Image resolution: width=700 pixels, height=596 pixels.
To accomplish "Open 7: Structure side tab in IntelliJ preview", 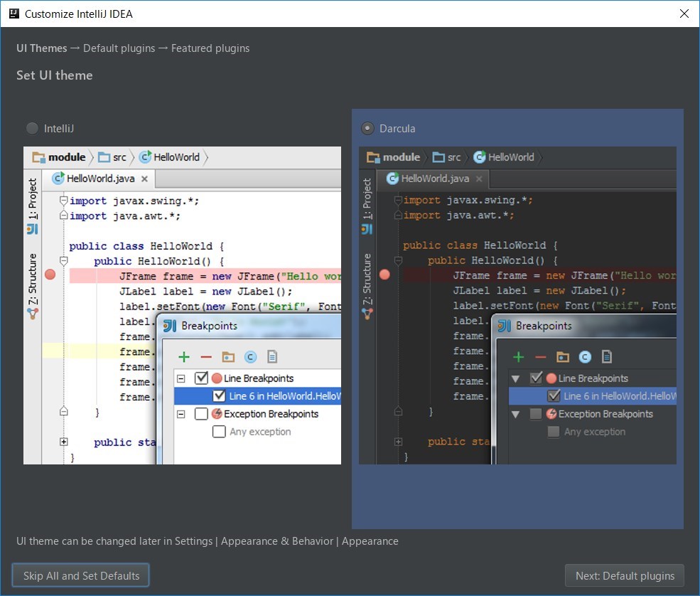I will click(x=33, y=280).
